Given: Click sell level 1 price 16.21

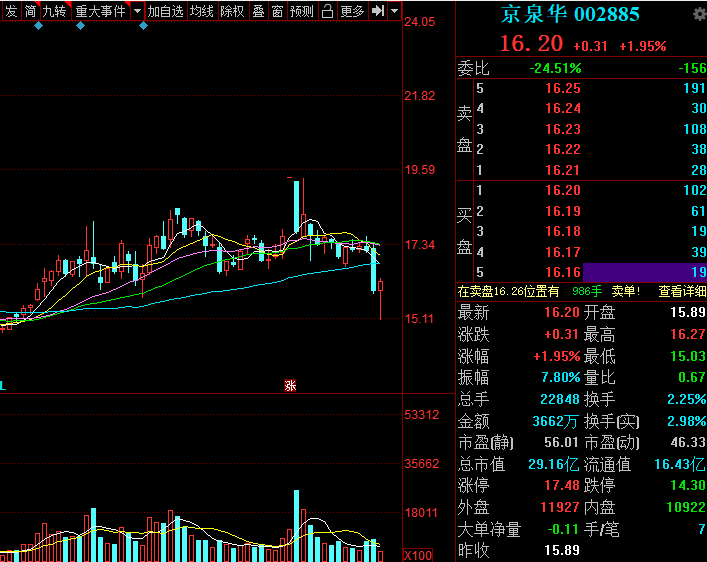Looking at the screenshot, I should pos(563,170).
